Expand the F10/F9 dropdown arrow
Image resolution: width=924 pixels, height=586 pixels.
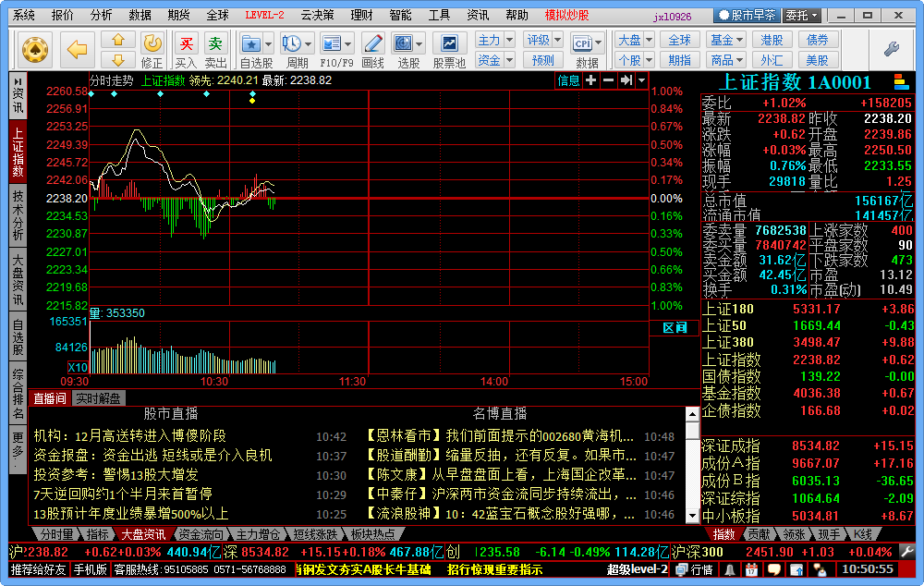[348, 44]
